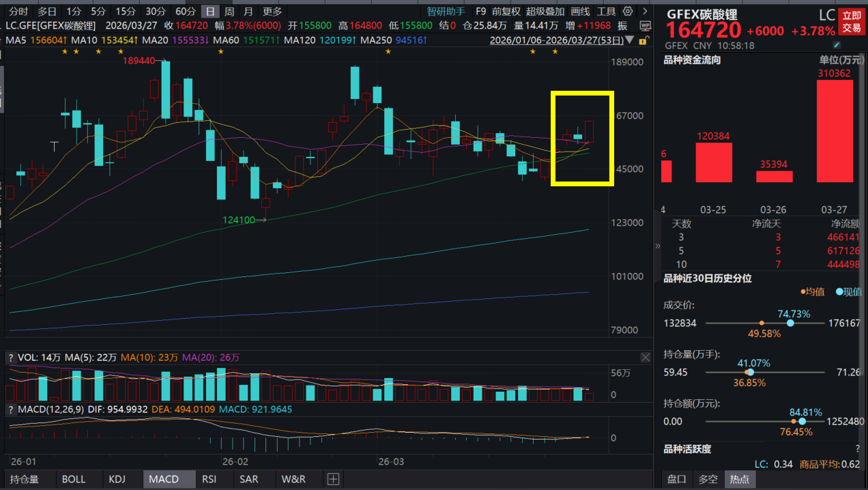Open the 更多 time period menu
This screenshot has height=490, width=868.
tap(272, 12)
